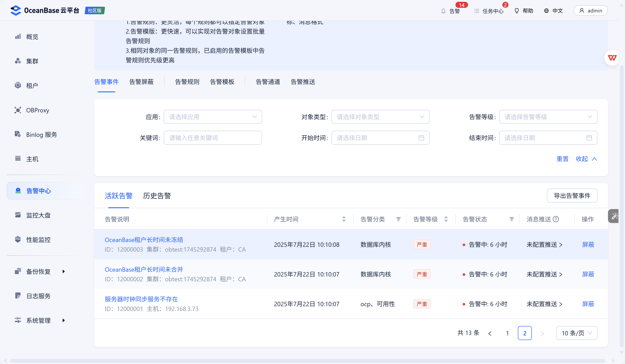Select the 告警事件 tab
The height and width of the screenshot is (364, 625).
point(107,82)
